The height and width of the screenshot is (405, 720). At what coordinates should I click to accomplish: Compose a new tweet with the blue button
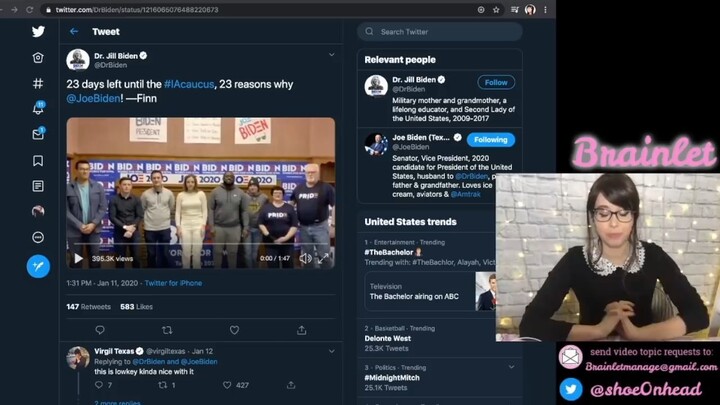point(38,266)
